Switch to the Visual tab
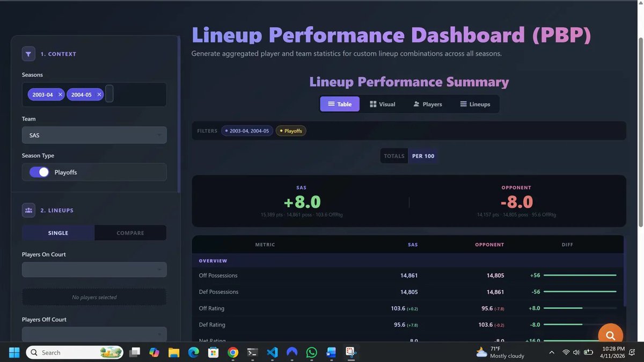644x362 pixels. 383,104
